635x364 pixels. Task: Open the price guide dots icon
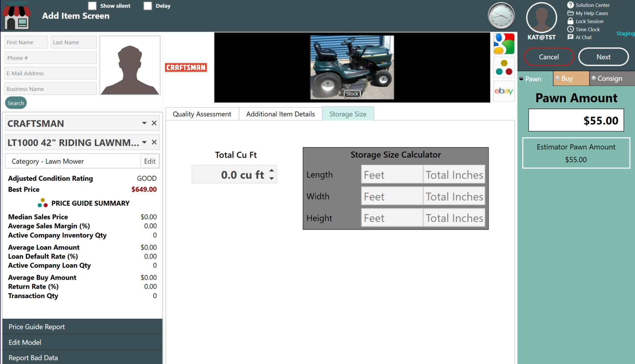click(x=504, y=67)
